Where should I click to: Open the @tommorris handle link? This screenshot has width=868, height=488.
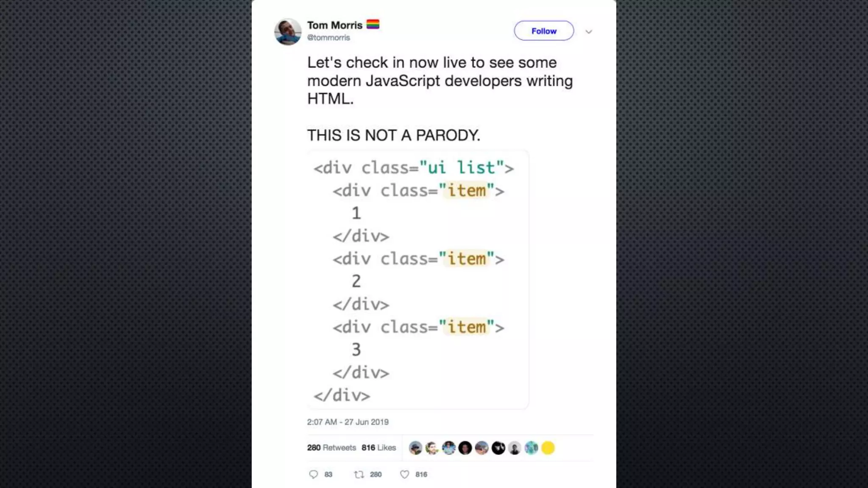328,38
